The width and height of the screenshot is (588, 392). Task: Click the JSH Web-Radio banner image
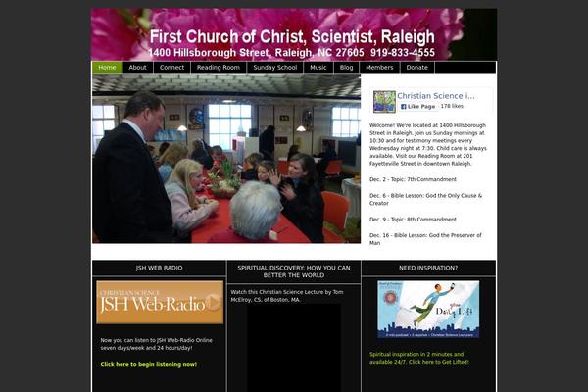[160, 303]
